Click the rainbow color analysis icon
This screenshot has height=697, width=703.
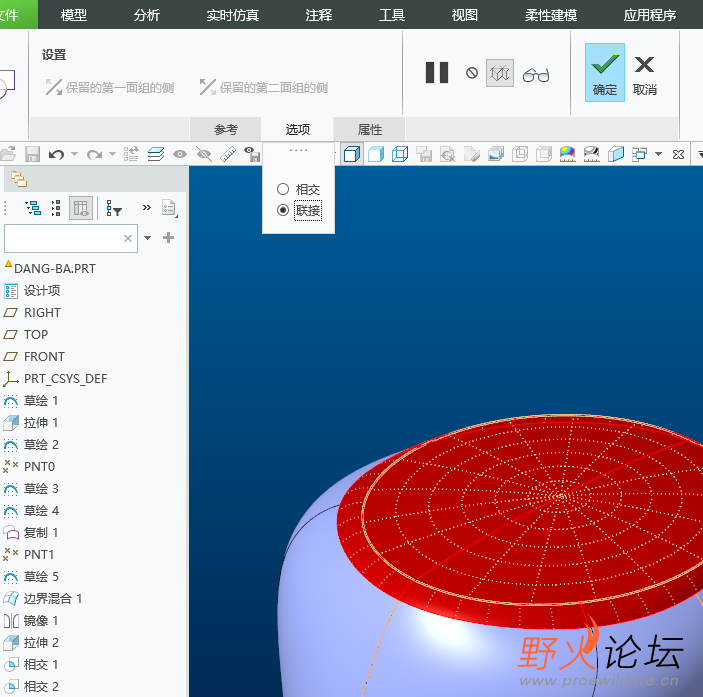(x=568, y=154)
